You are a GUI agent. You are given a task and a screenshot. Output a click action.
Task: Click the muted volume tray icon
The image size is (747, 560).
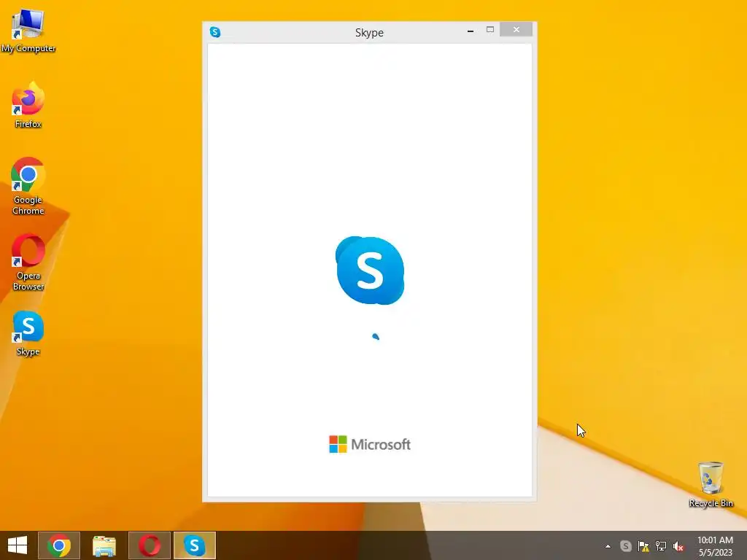click(x=678, y=546)
